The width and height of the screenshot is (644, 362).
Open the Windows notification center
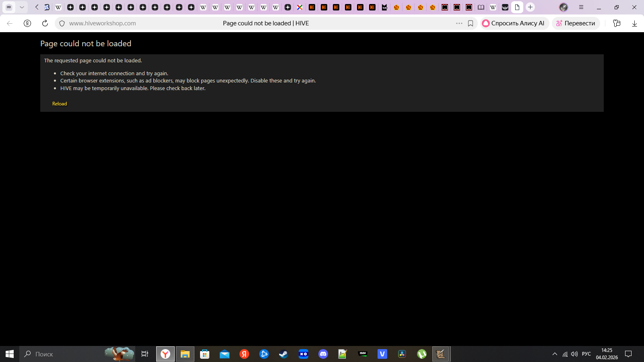pyautogui.click(x=628, y=354)
